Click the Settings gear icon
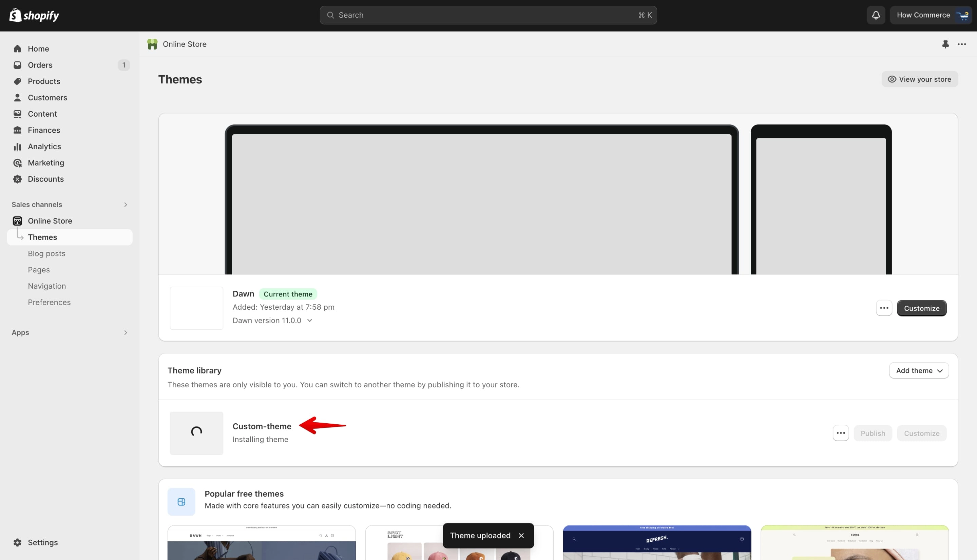This screenshot has width=977, height=560. (x=17, y=542)
